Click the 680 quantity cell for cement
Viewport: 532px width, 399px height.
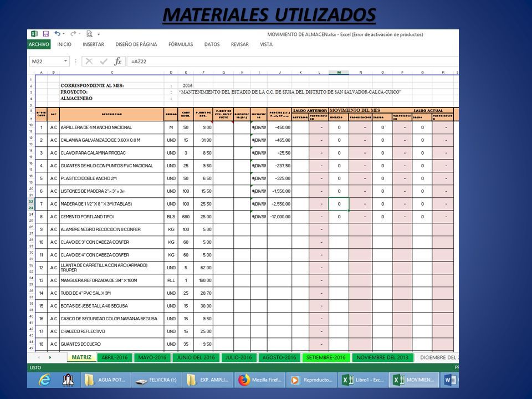(x=186, y=217)
